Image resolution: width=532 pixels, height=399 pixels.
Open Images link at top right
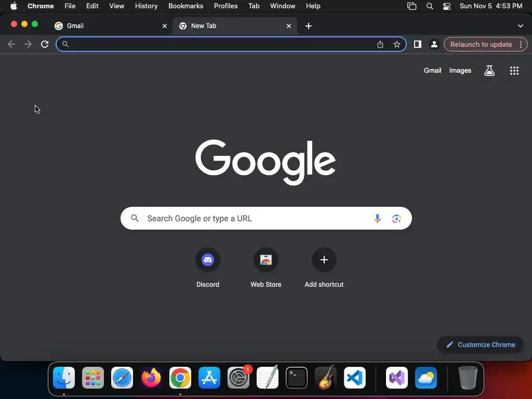(460, 71)
